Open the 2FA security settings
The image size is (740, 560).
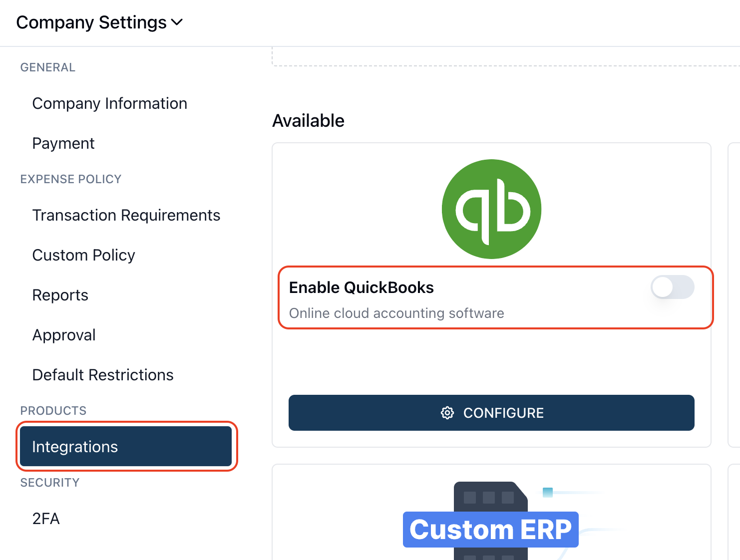click(46, 519)
